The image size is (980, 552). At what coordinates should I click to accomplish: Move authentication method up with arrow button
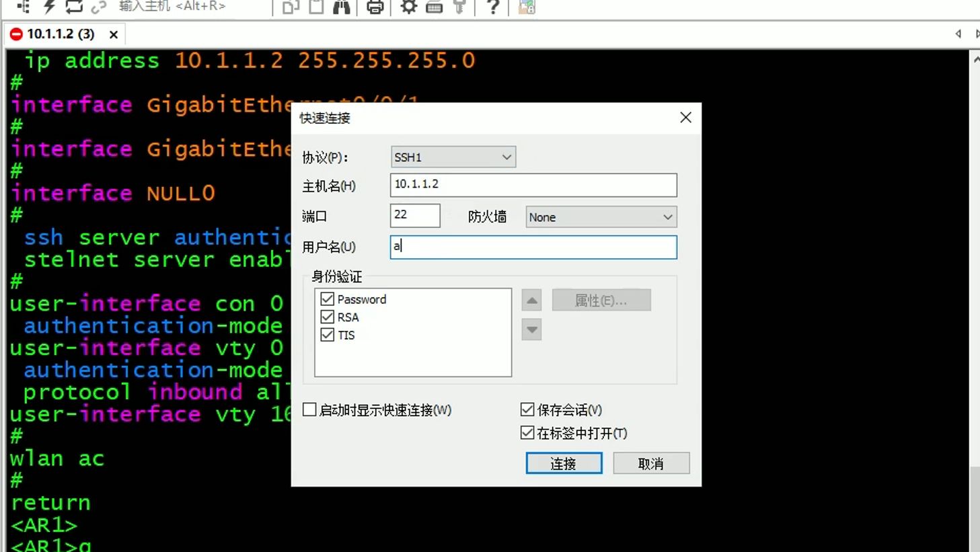[x=531, y=301]
